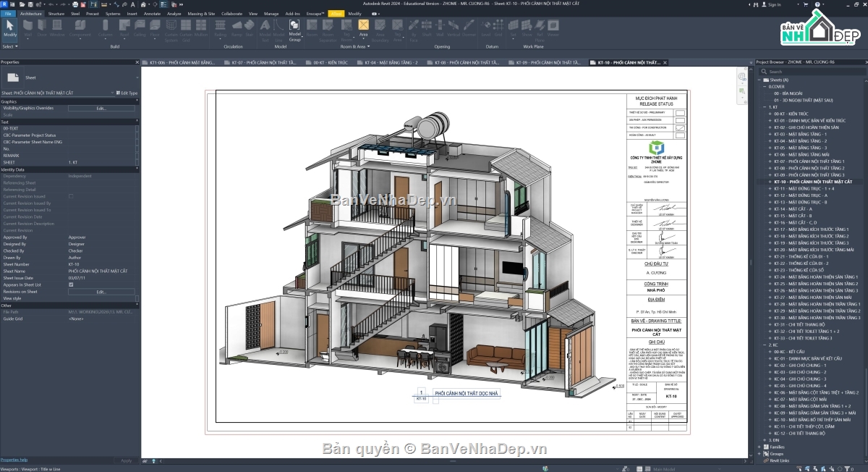Expand the 3. DN group
868x472 pixels.
tap(765, 439)
